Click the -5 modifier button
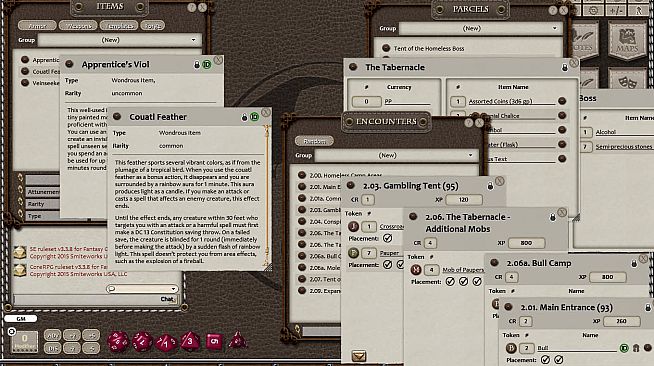The width and height of the screenshot is (654, 366). click(91, 348)
